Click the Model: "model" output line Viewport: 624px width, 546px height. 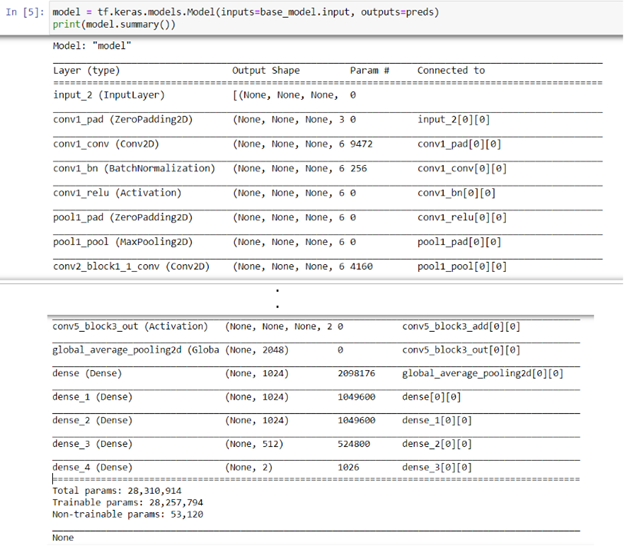[x=92, y=46]
